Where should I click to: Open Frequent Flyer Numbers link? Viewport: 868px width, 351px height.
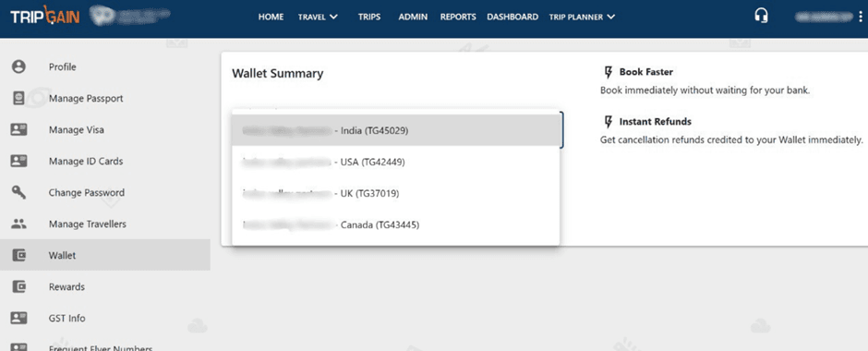pyautogui.click(x=101, y=348)
